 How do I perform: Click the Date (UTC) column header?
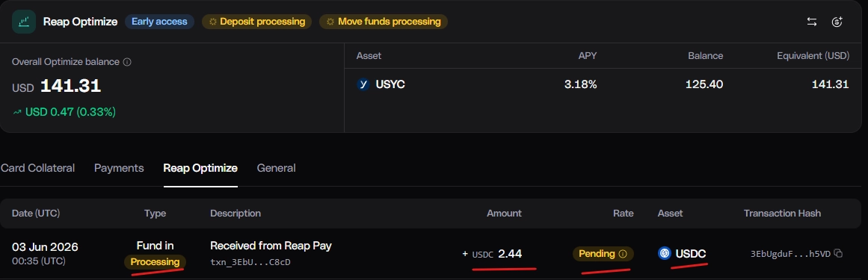36,213
